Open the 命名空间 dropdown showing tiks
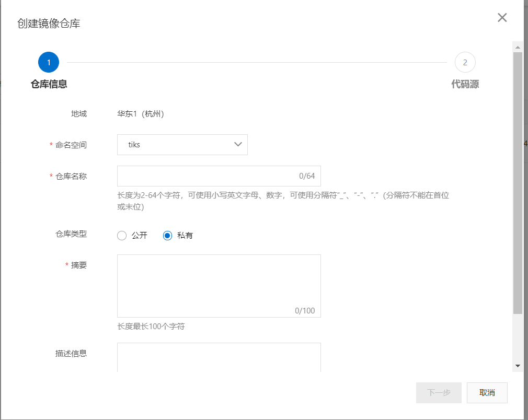528x420 pixels. coord(182,145)
